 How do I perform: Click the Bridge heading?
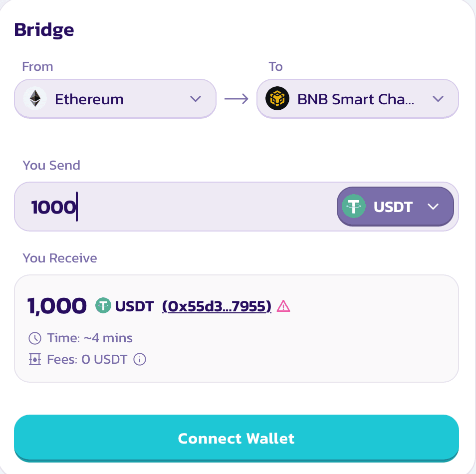(x=44, y=30)
